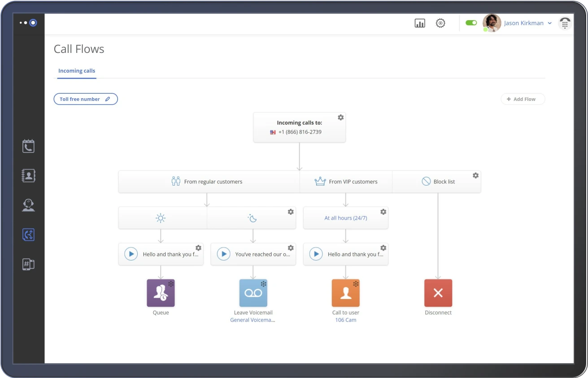Open gear settings on caller type row

475,175
